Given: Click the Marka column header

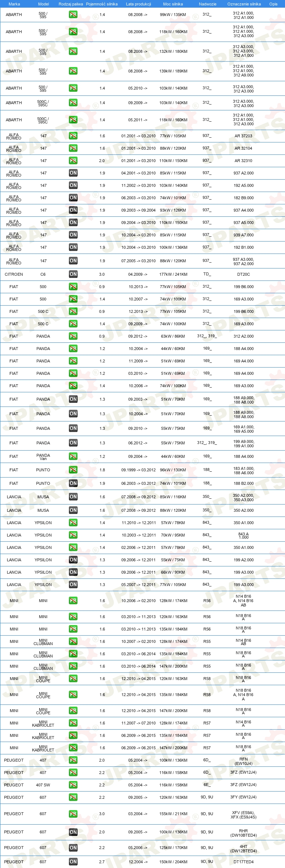Looking at the screenshot, I should 14,4.
